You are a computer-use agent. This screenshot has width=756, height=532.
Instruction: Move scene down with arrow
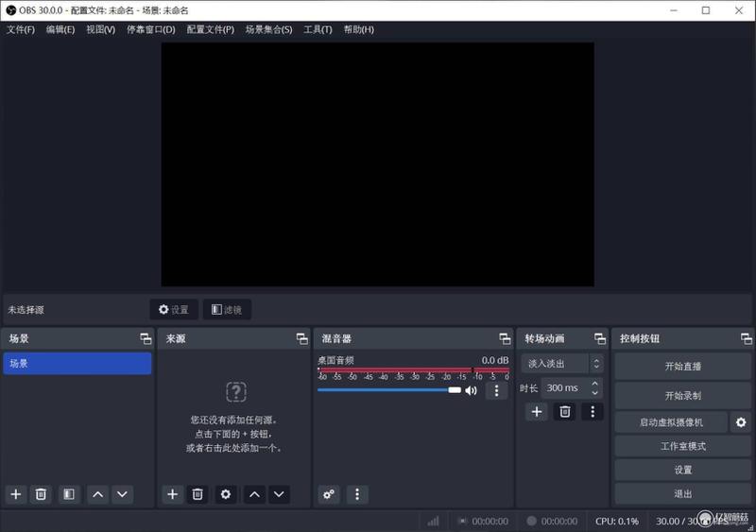coord(123,494)
